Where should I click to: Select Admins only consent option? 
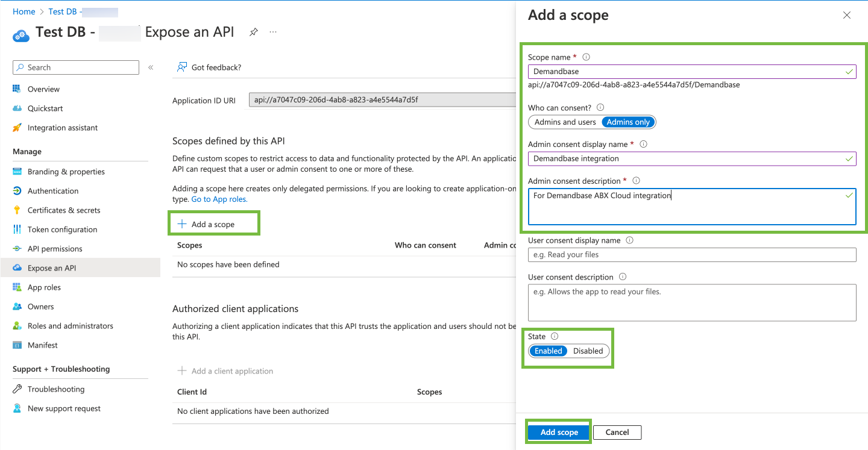coord(628,122)
